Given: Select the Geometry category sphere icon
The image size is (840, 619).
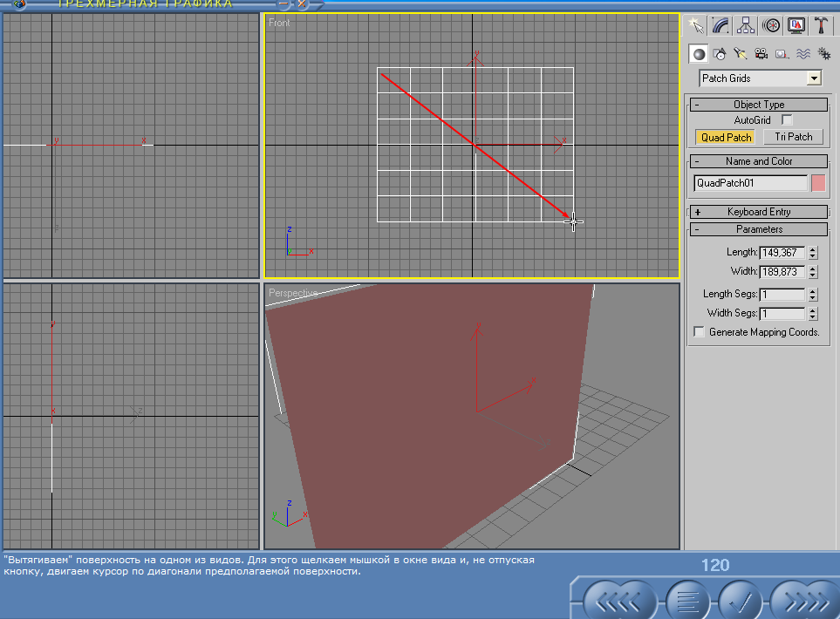Looking at the screenshot, I should pyautogui.click(x=699, y=54).
